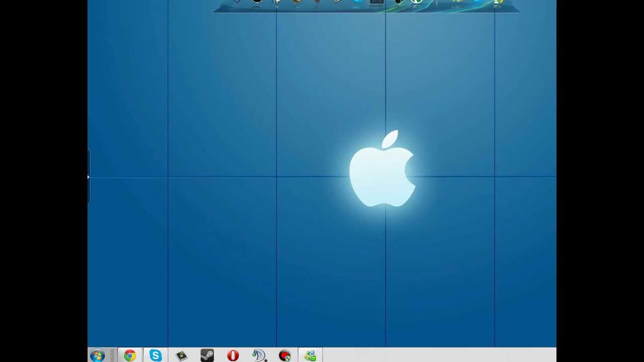Open the headset app icon beside Opera
This screenshot has height=362, width=644.
[x=259, y=355]
